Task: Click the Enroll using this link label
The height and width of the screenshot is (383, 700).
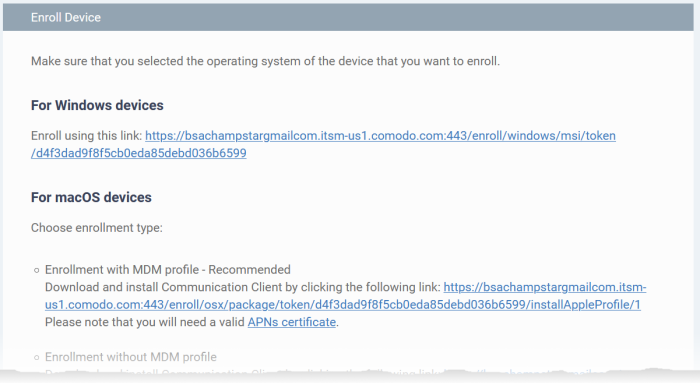Action: click(86, 136)
